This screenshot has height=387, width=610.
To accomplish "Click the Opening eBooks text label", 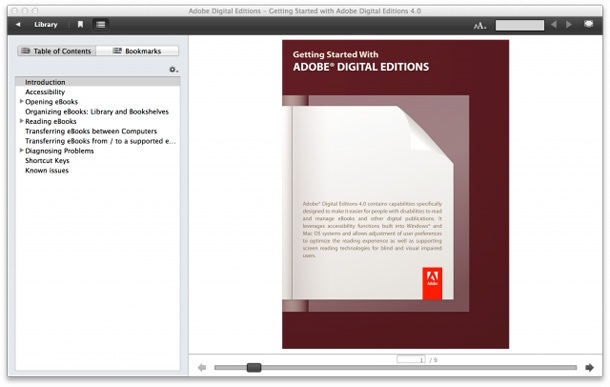I will (51, 102).
